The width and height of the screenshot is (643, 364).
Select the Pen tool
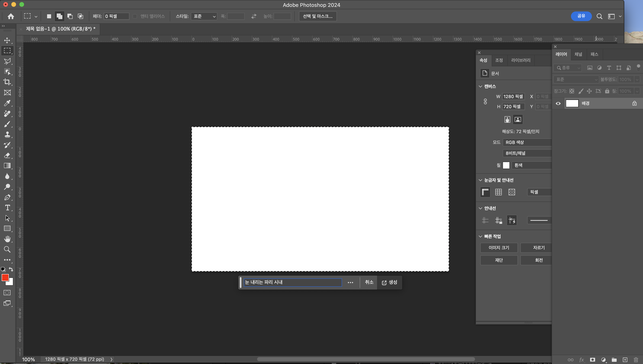tap(7, 197)
